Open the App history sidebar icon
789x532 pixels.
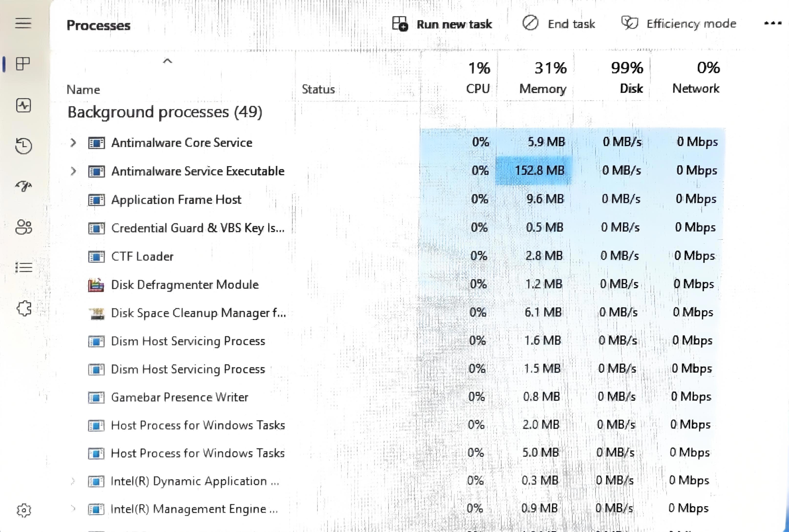pos(23,146)
